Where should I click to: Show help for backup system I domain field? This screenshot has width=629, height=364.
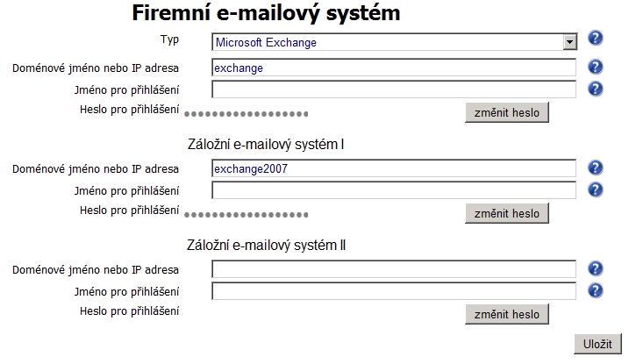pyautogui.click(x=596, y=168)
